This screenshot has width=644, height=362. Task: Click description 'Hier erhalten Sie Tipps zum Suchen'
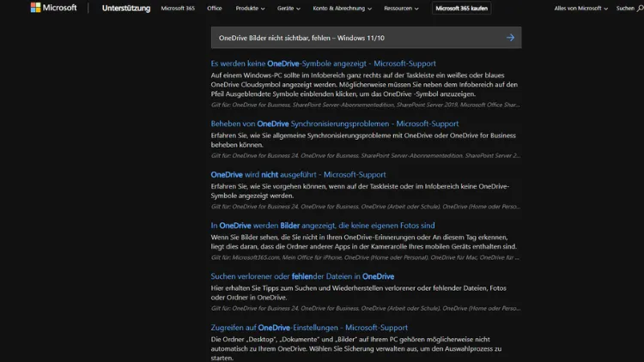(x=359, y=293)
